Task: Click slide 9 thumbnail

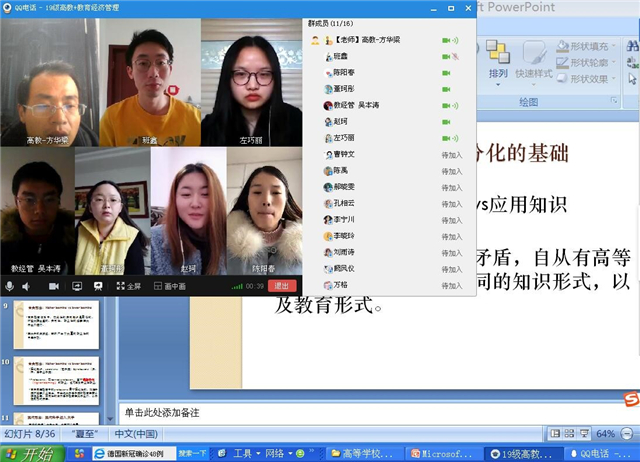Action: (56, 325)
